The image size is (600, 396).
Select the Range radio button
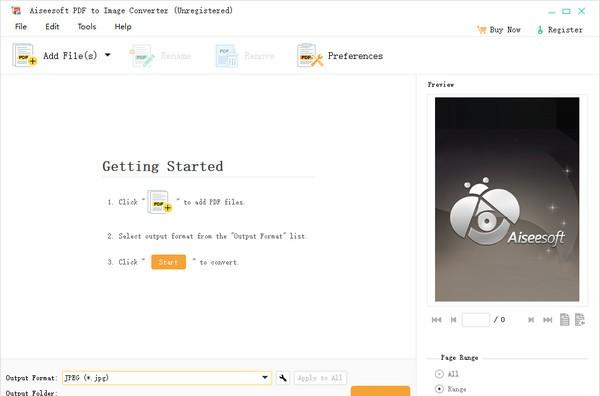pyautogui.click(x=439, y=389)
